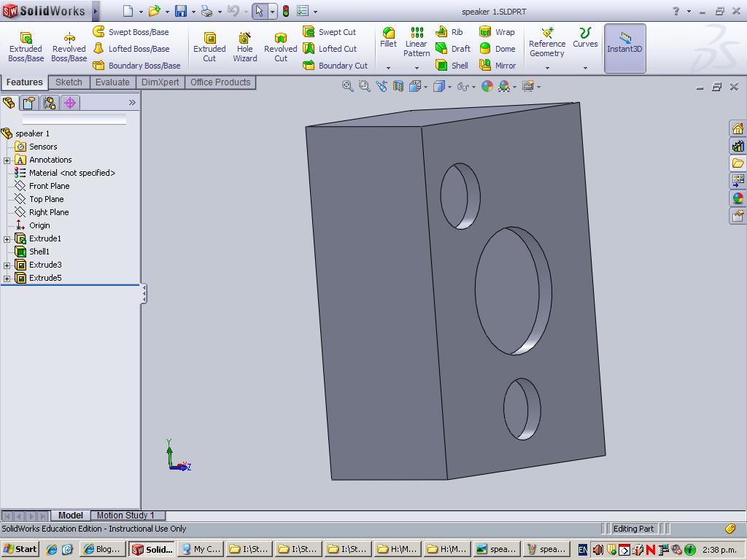Click the Section View icon
This screenshot has height=560, width=747.
[x=398, y=86]
